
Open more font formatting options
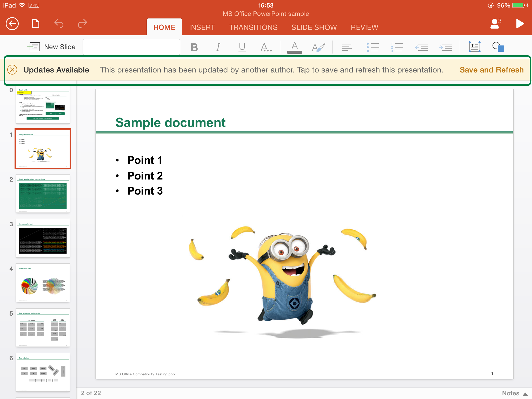(266, 47)
